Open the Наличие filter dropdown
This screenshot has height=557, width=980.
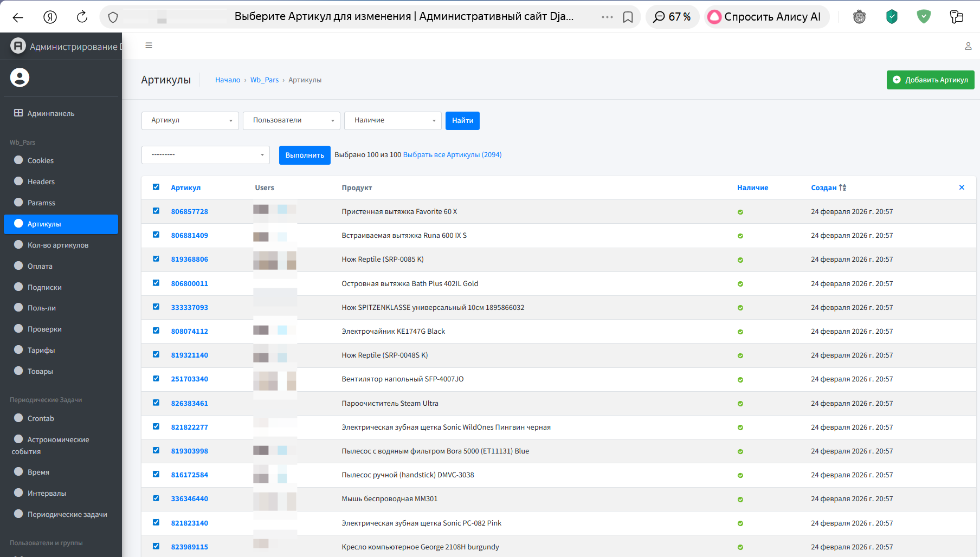click(x=393, y=120)
